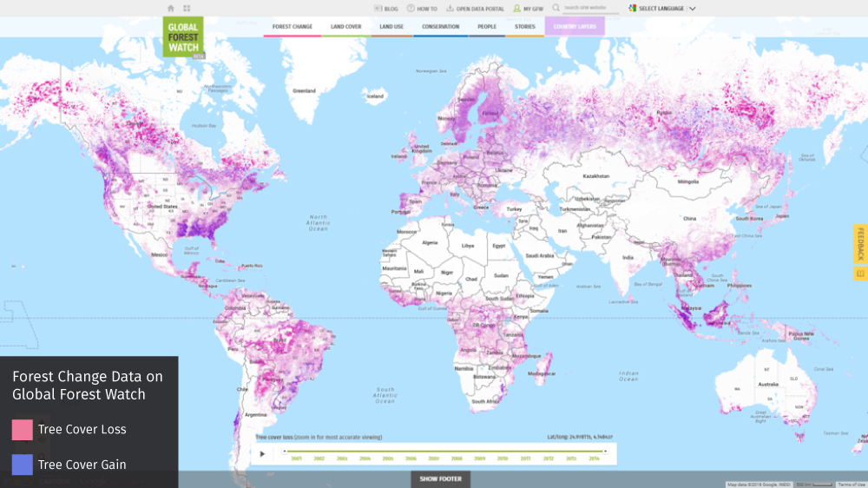Open the Land Cover tab
The image size is (868, 488).
click(346, 27)
